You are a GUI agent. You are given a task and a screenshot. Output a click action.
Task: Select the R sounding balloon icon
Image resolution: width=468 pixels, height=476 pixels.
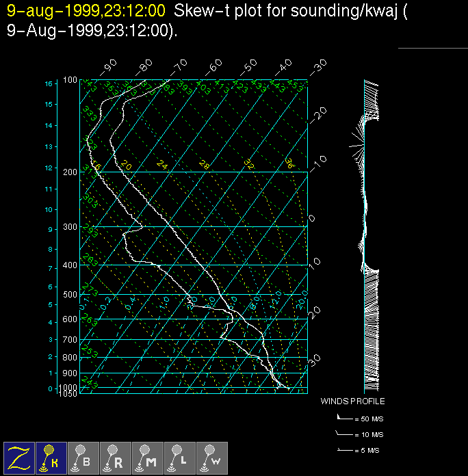116,458
